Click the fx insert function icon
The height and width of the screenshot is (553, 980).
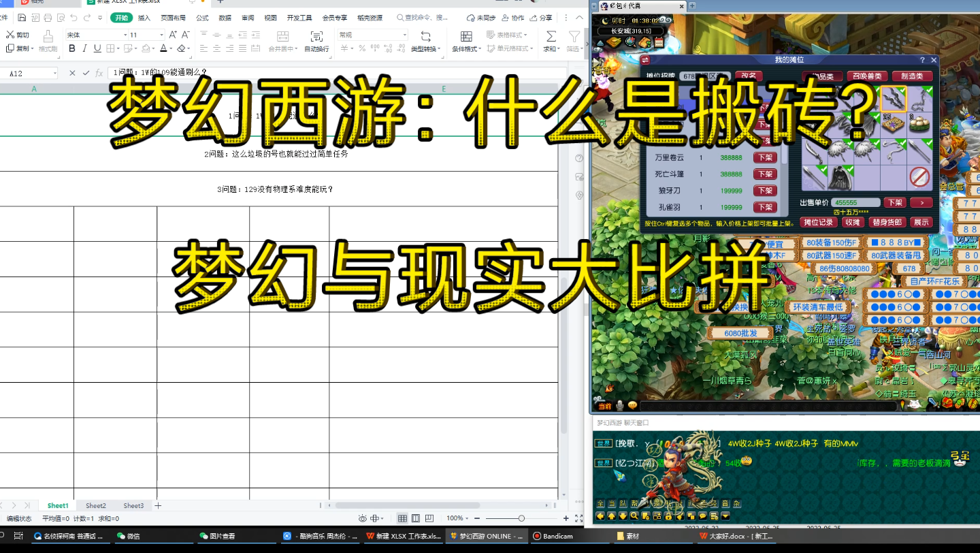click(99, 73)
